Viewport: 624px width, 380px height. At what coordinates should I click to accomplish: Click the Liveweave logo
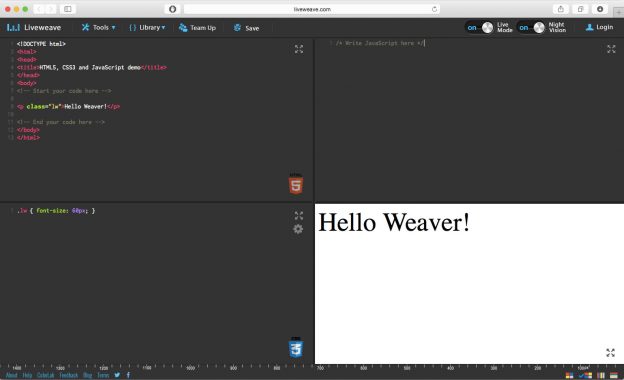point(34,27)
